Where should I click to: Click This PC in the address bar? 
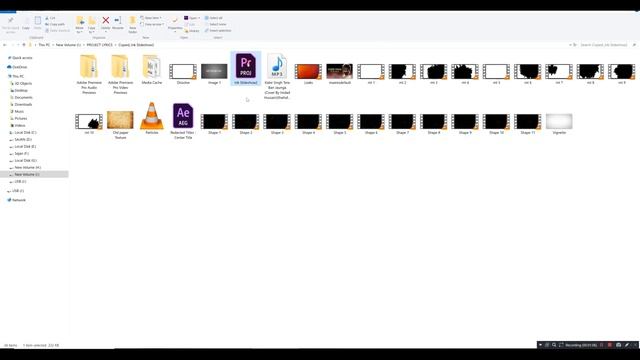[x=44, y=45]
